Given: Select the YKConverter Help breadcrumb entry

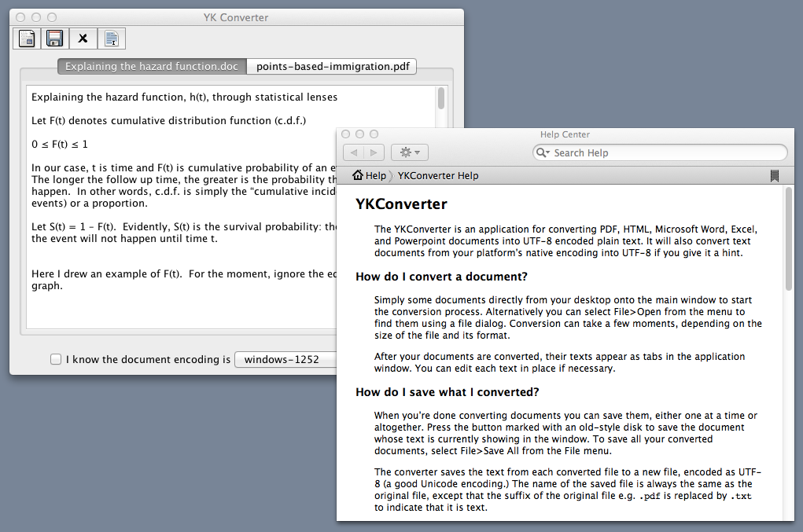Looking at the screenshot, I should (437, 175).
